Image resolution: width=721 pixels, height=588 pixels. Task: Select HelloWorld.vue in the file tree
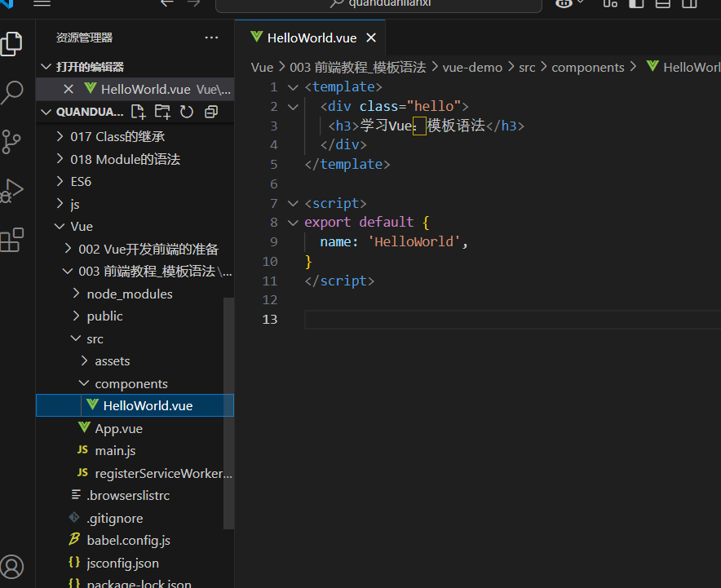135,405
